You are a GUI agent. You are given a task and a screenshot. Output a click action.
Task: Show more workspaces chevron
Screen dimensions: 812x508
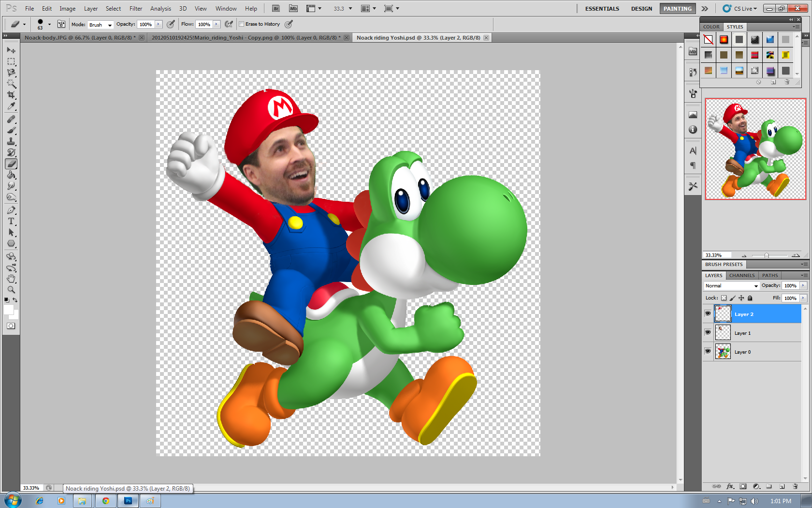click(x=705, y=8)
